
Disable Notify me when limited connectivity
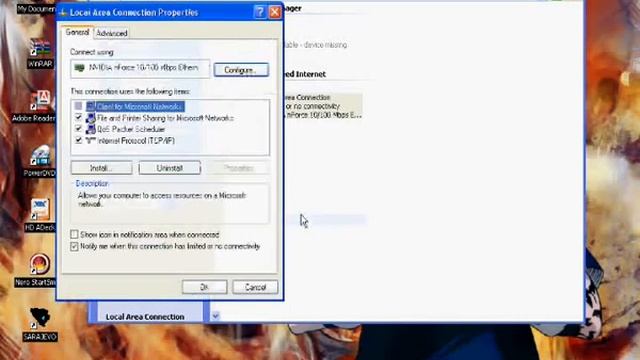[74, 246]
